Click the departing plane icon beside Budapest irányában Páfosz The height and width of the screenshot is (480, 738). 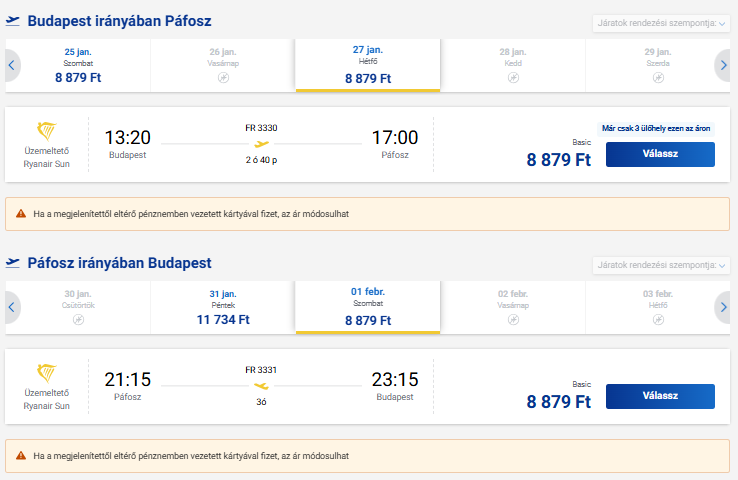tap(13, 21)
